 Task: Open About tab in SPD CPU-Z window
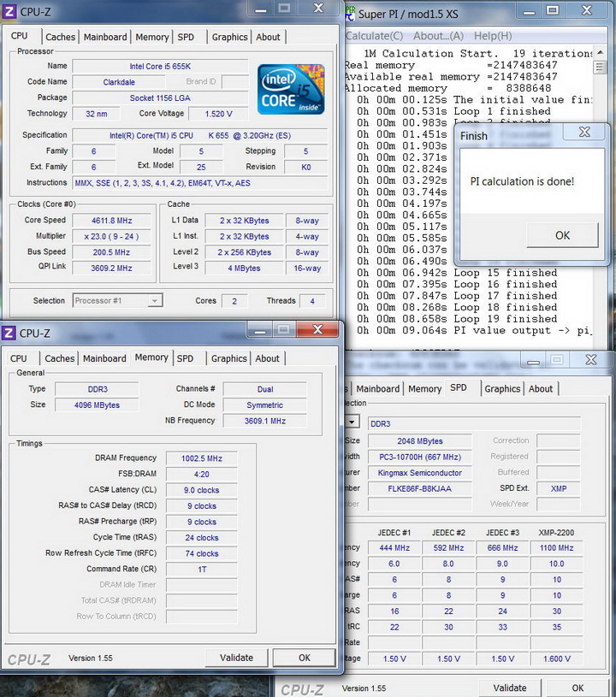coord(541,388)
